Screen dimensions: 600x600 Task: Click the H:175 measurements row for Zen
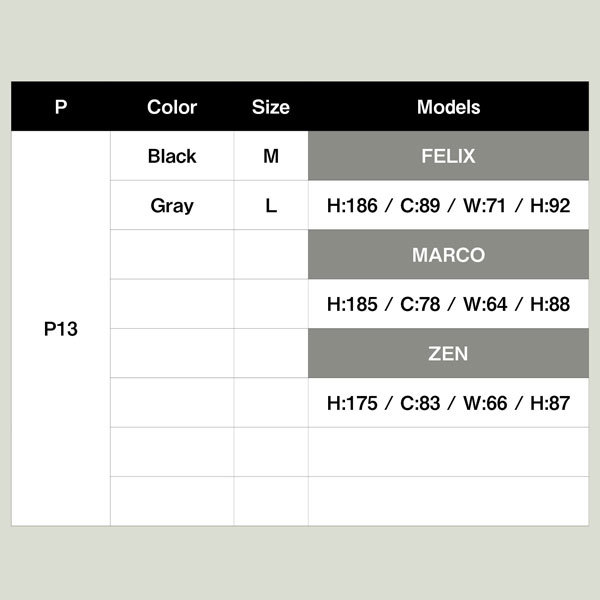(448, 403)
